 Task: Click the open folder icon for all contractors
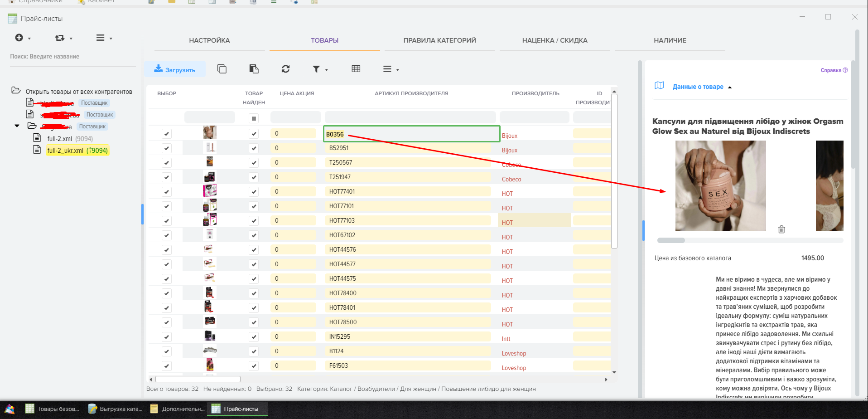(16, 91)
